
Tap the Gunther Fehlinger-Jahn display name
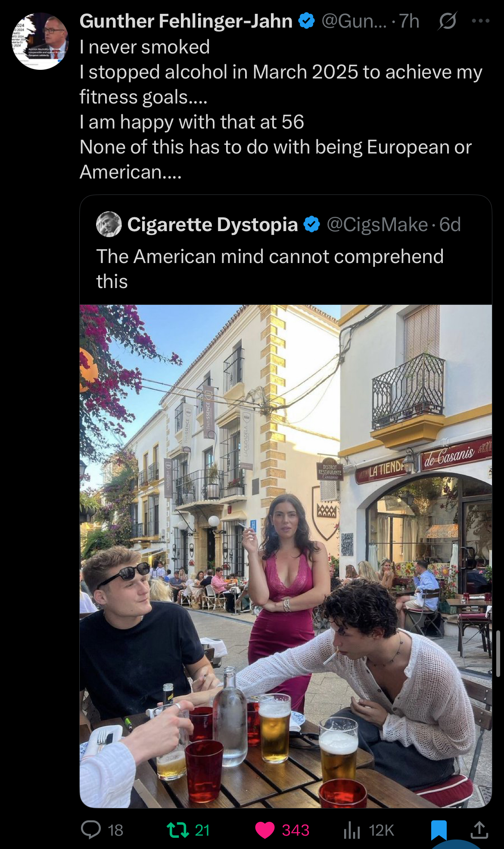186,21
